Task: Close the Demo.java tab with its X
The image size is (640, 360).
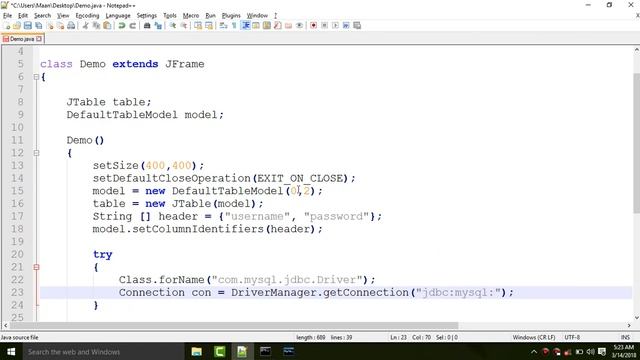Action: pos(39,39)
